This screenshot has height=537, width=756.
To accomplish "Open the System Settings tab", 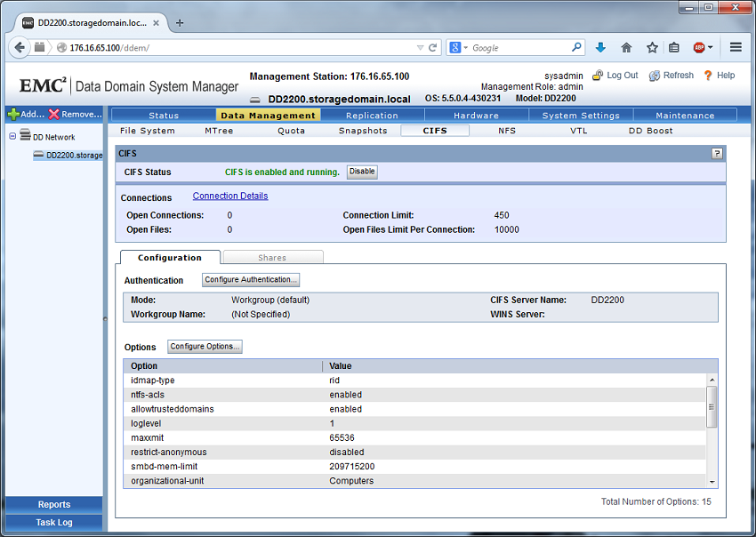I will 581,116.
